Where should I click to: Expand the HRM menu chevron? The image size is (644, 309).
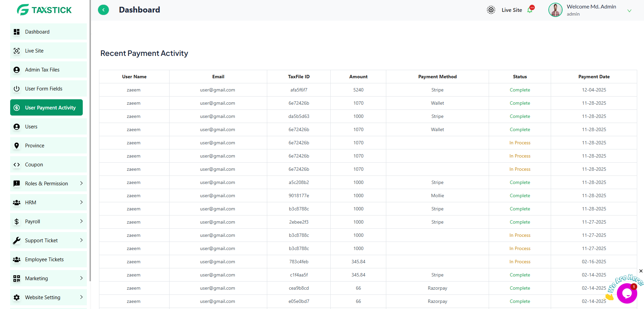click(x=81, y=202)
